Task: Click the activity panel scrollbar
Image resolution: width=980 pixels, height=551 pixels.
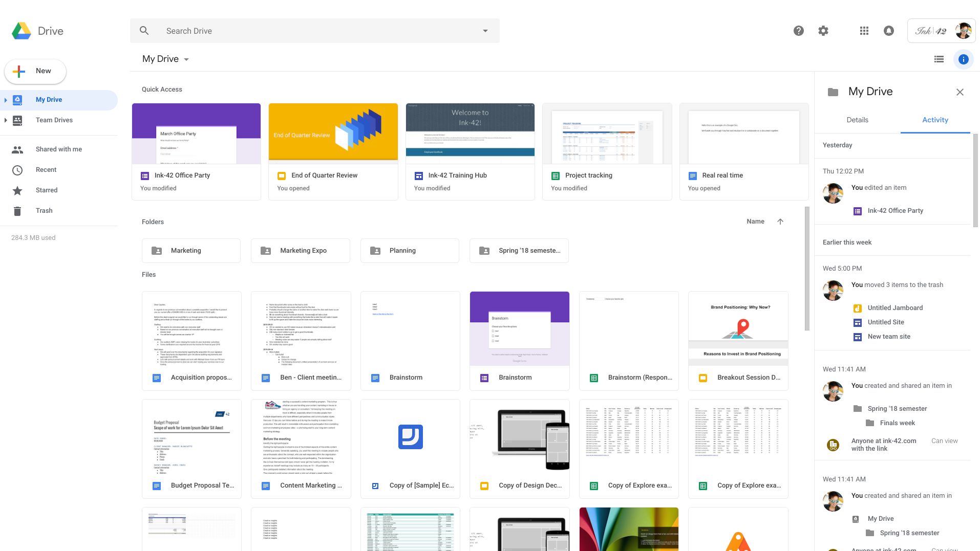Action: tap(975, 180)
